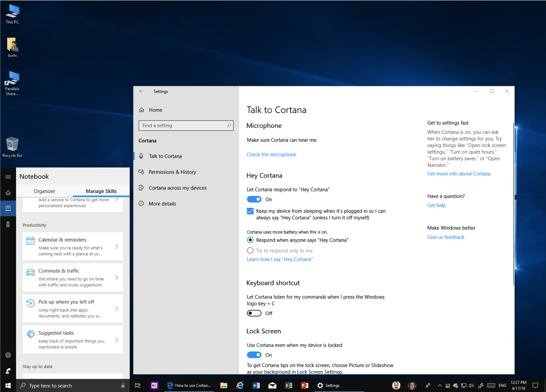Expand the Commute & traffic skill details

pyautogui.click(x=117, y=278)
